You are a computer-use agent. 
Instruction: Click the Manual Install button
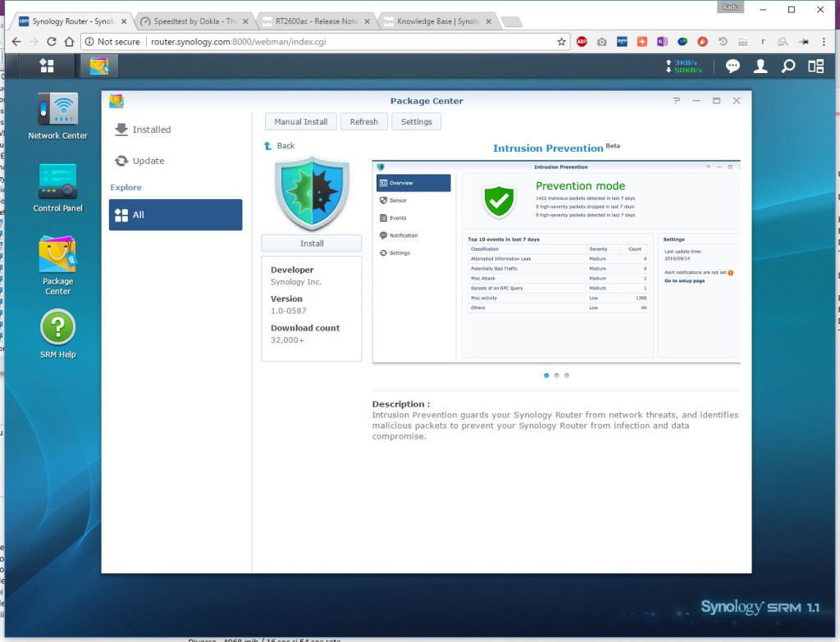[x=300, y=121]
